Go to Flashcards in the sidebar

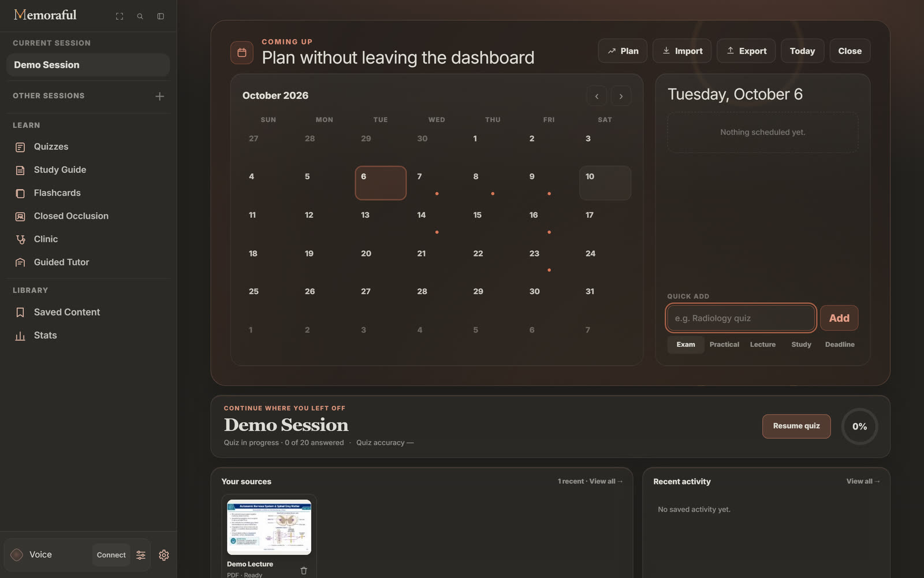pyautogui.click(x=88, y=193)
